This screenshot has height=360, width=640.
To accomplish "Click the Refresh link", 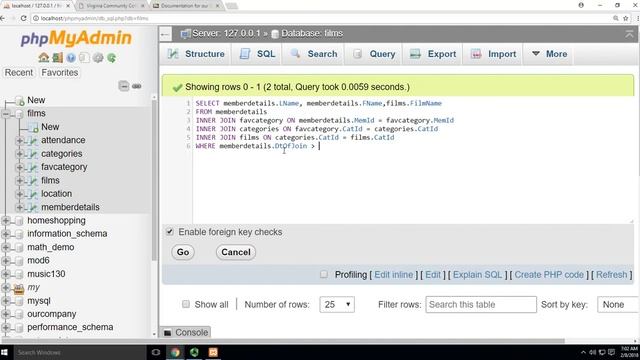I will pyautogui.click(x=611, y=275).
